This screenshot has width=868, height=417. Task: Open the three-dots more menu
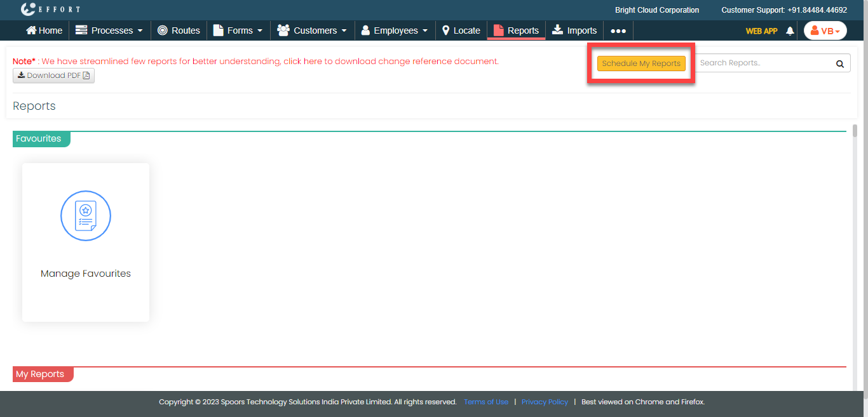click(618, 30)
